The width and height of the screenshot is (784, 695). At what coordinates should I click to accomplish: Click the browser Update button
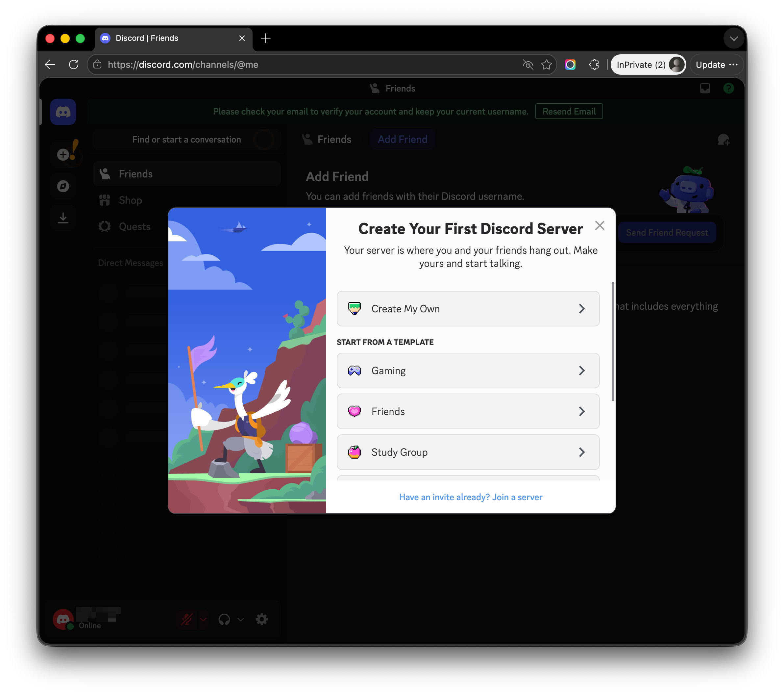click(716, 64)
